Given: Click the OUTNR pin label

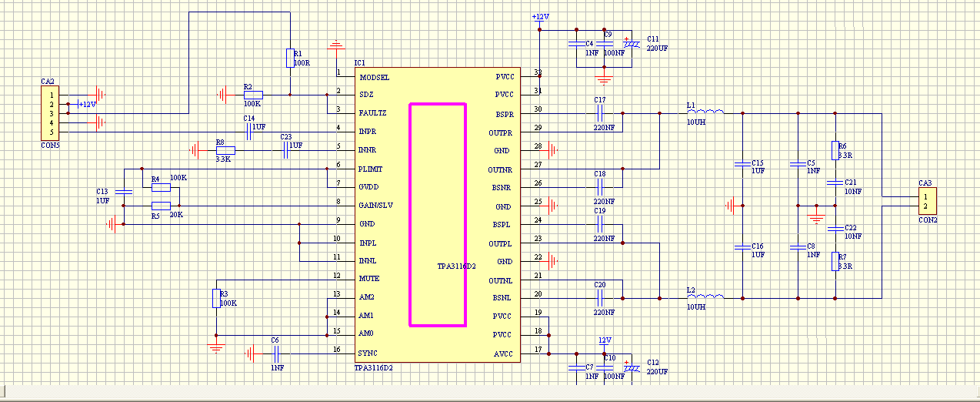Looking at the screenshot, I should (500, 169).
